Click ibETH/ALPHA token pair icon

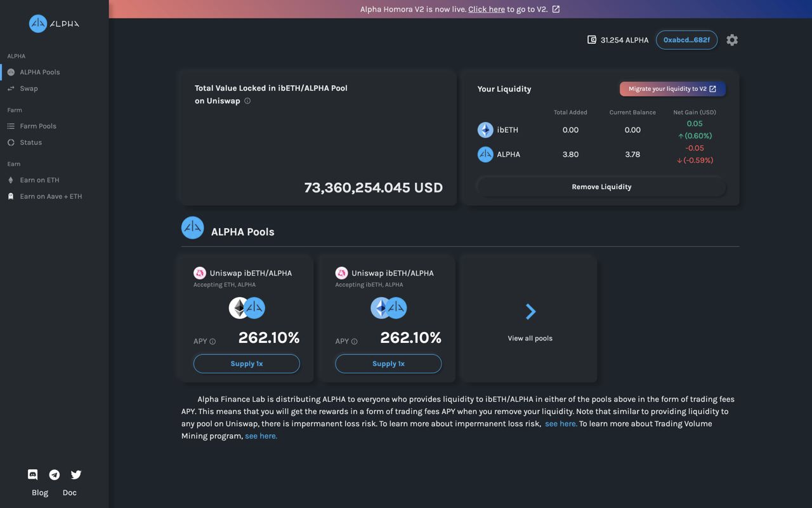[x=388, y=308]
